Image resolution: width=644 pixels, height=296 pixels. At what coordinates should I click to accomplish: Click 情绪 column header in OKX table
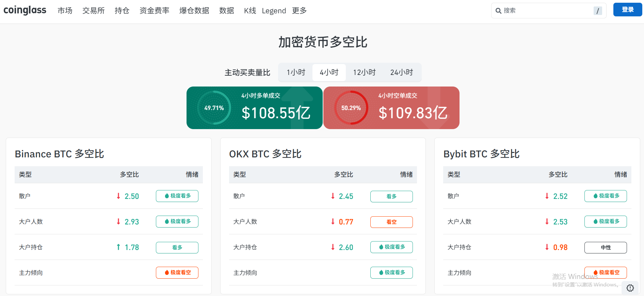tap(406, 174)
